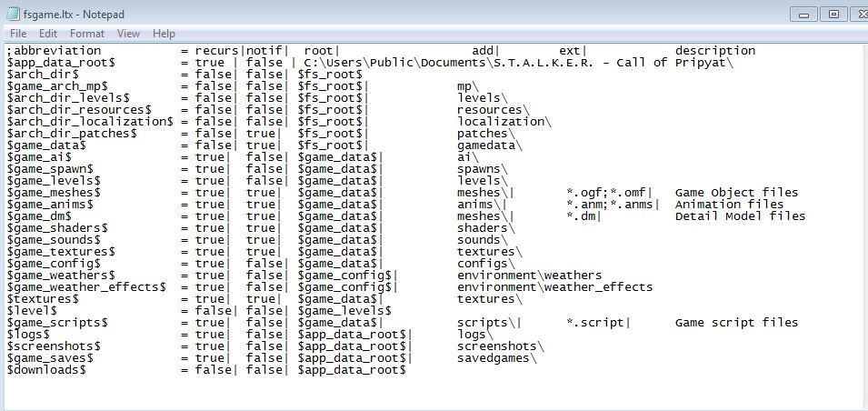Click the word "gamedata\" in the file
The width and height of the screenshot is (868, 411).
tap(489, 145)
